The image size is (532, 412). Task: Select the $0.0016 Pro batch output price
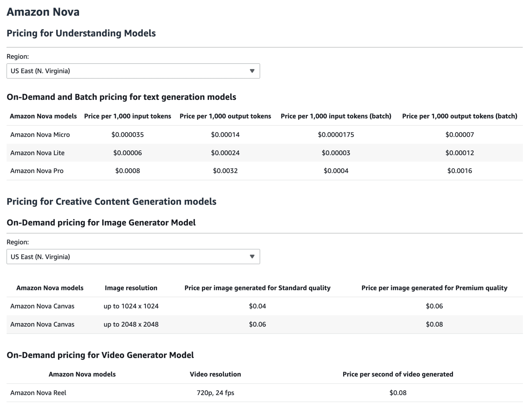coord(460,171)
